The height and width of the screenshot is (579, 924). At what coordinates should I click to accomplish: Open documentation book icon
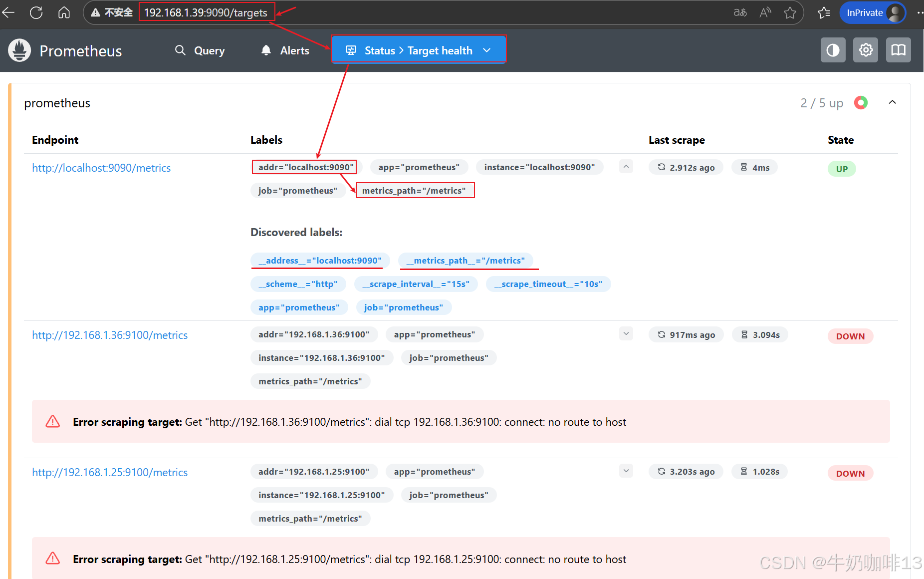899,50
